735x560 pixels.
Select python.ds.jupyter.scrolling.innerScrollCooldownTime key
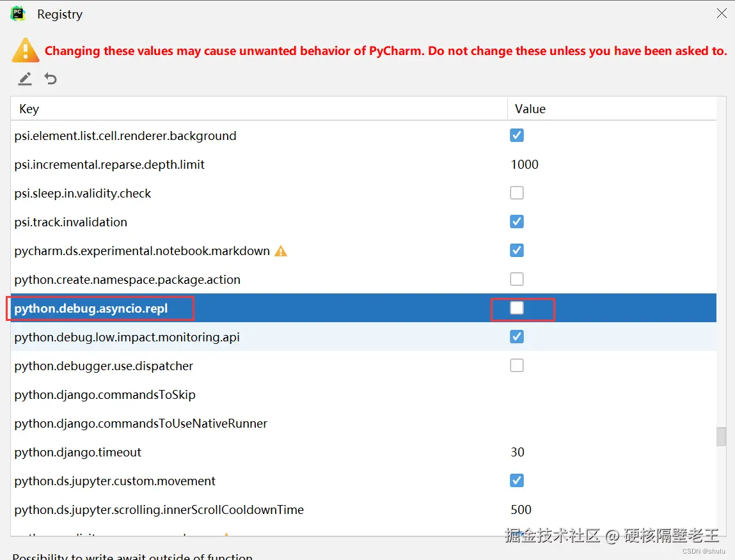159,510
